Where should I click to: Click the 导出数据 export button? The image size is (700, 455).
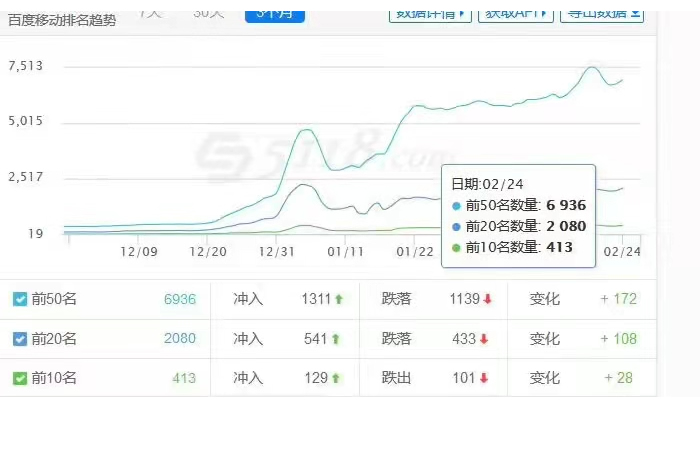pos(602,15)
